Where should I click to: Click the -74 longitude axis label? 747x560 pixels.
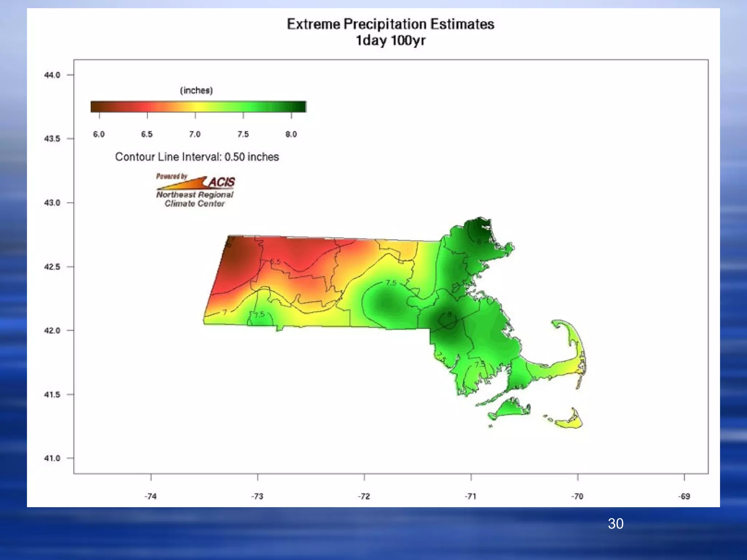click(151, 496)
